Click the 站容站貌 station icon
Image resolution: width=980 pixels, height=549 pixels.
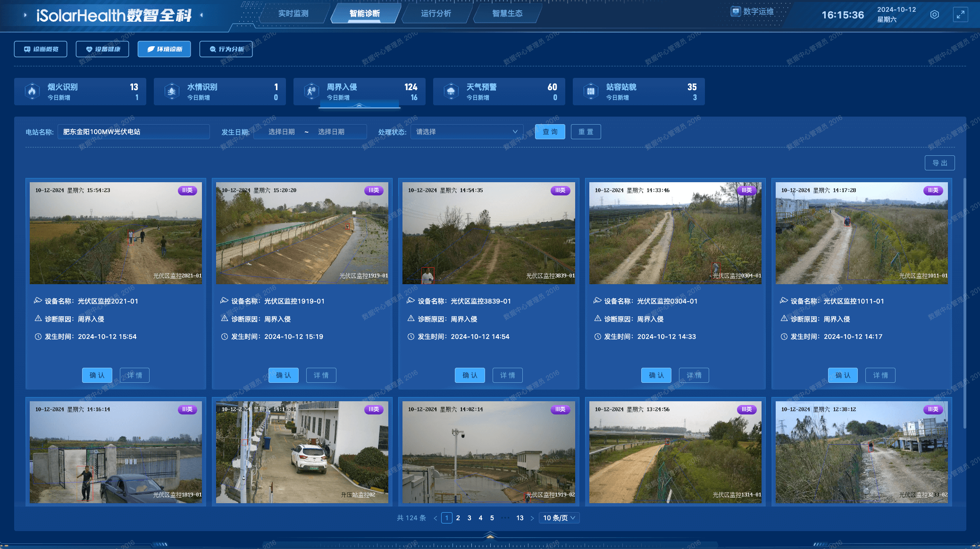(x=590, y=91)
